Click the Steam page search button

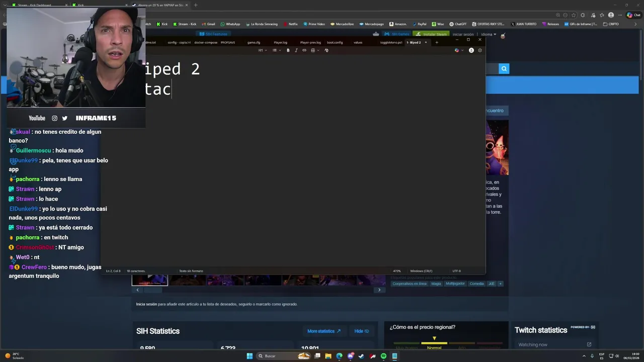tap(504, 69)
